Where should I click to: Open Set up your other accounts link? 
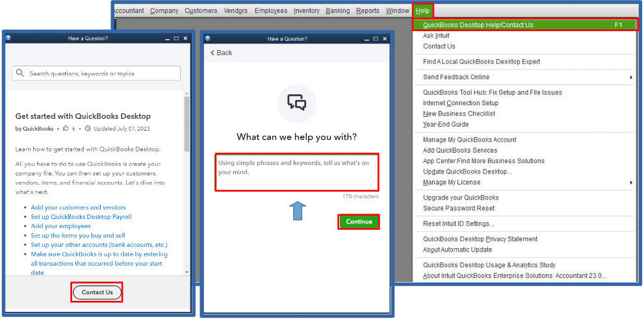tap(99, 245)
